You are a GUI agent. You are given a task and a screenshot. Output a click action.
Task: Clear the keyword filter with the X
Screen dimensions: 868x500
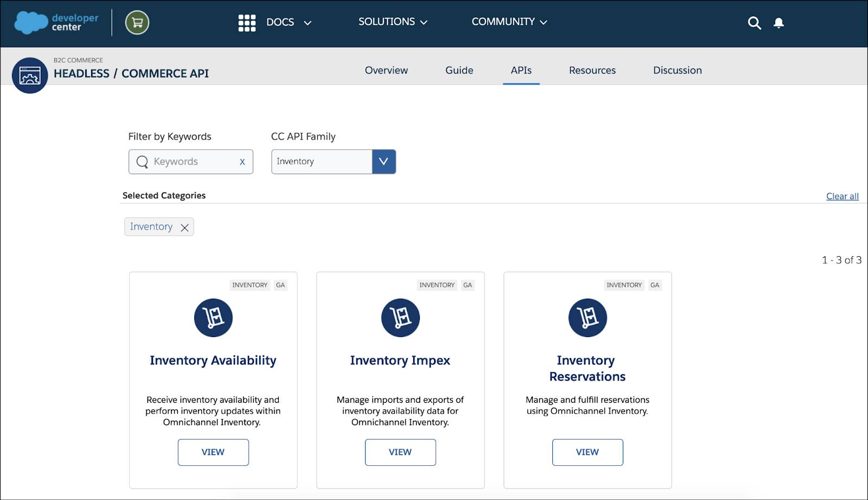point(242,161)
